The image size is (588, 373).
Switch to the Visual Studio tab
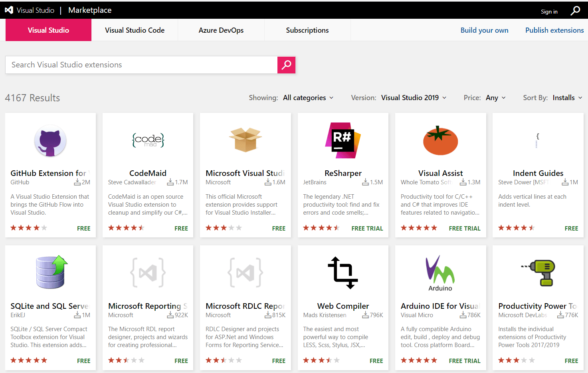48,30
